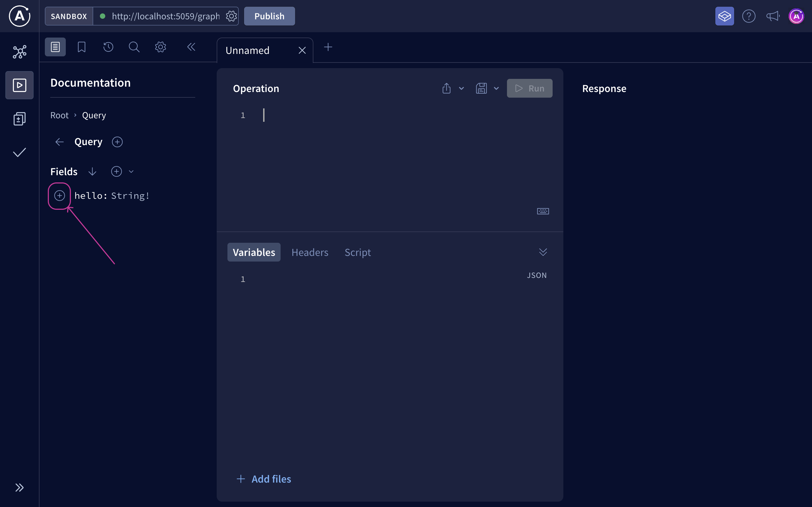Open the save options chevron
The image size is (812, 507).
(x=496, y=88)
